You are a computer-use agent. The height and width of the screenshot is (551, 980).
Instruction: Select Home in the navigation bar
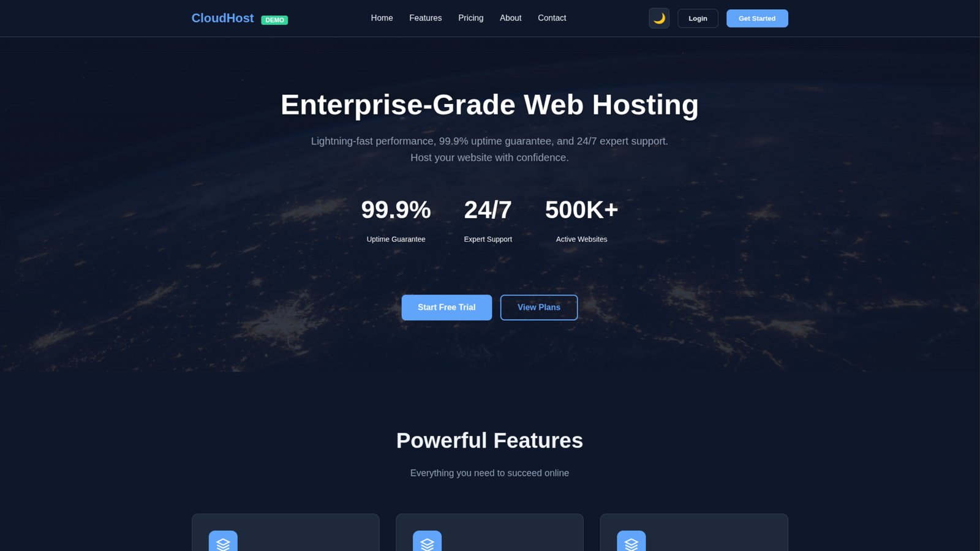[x=382, y=18]
